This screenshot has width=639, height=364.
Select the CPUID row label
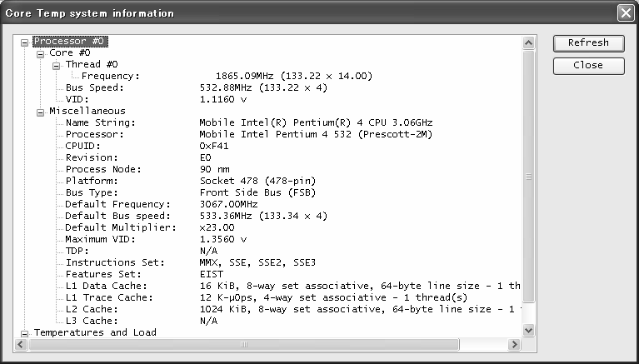(82, 146)
